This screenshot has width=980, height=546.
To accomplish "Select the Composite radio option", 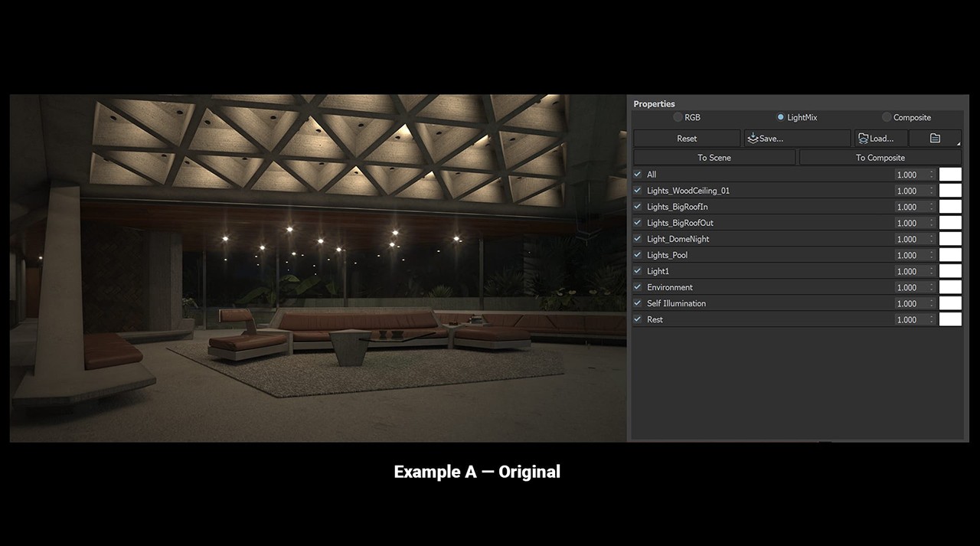I will [887, 117].
